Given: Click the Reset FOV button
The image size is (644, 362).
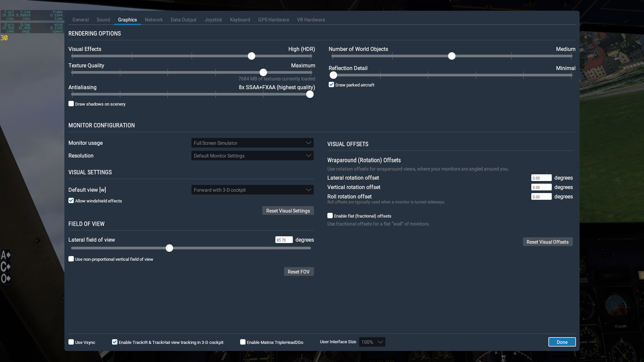Looking at the screenshot, I should pyautogui.click(x=299, y=271).
